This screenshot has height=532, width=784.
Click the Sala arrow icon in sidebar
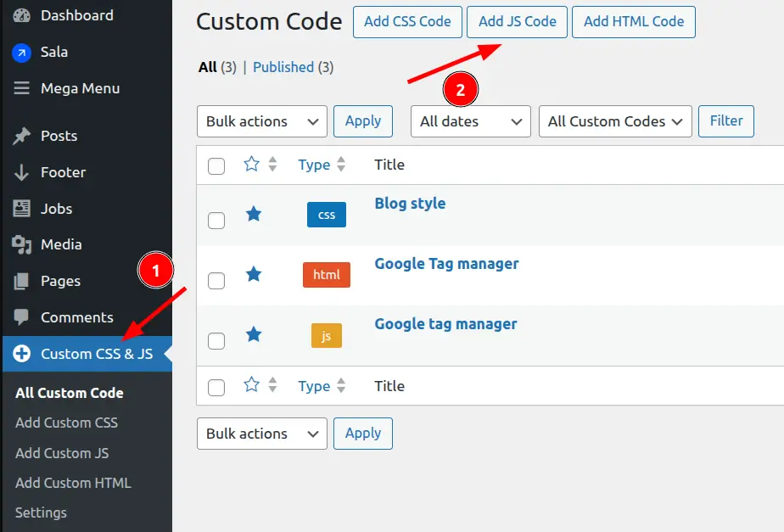click(20, 52)
